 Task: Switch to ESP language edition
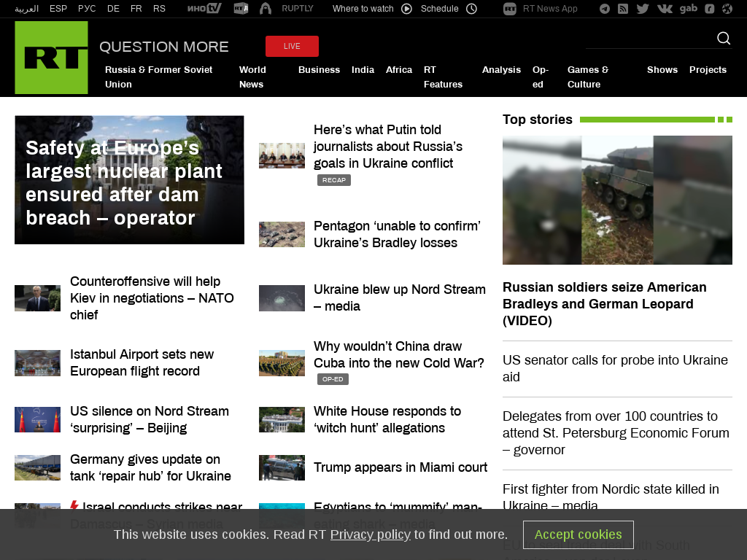click(x=58, y=9)
